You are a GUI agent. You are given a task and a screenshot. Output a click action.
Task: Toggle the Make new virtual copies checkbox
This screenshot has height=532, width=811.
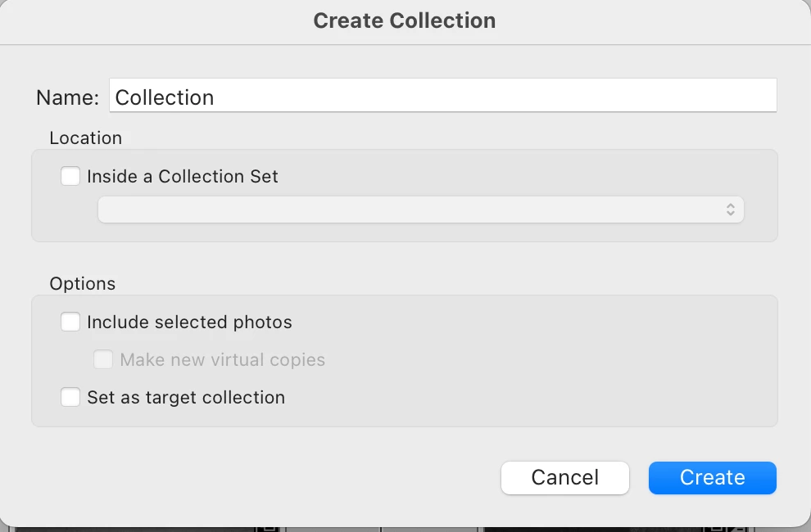[103, 359]
